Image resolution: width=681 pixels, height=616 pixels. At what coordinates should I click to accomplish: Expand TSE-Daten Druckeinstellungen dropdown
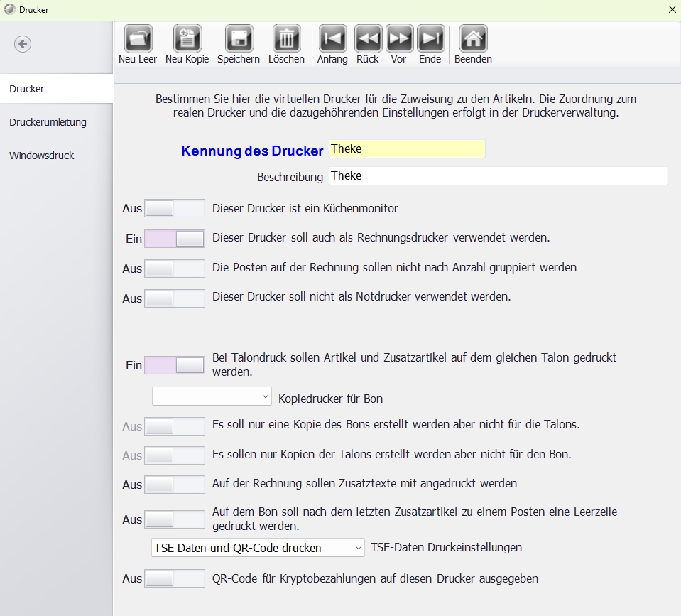pyautogui.click(x=258, y=548)
